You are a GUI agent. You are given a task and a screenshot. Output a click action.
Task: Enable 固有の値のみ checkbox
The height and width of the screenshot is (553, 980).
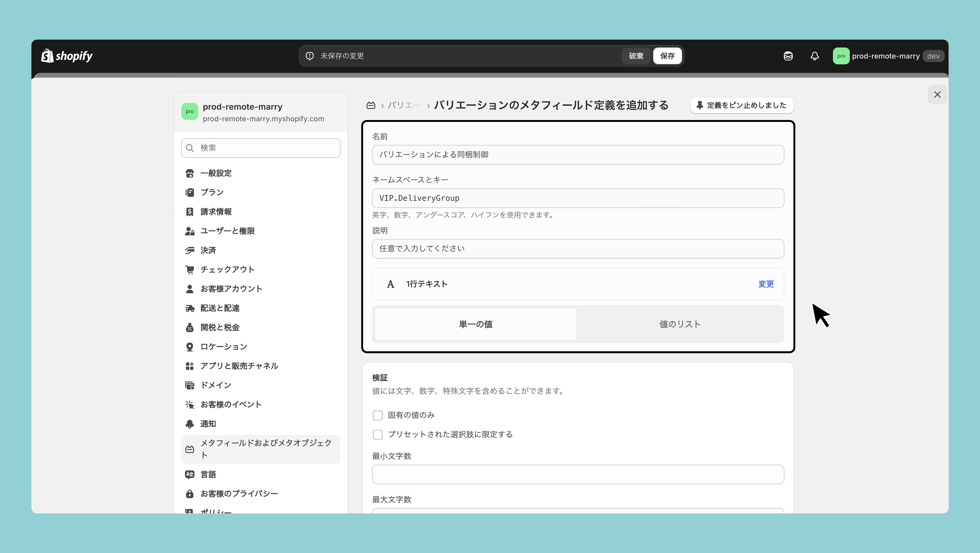click(377, 415)
